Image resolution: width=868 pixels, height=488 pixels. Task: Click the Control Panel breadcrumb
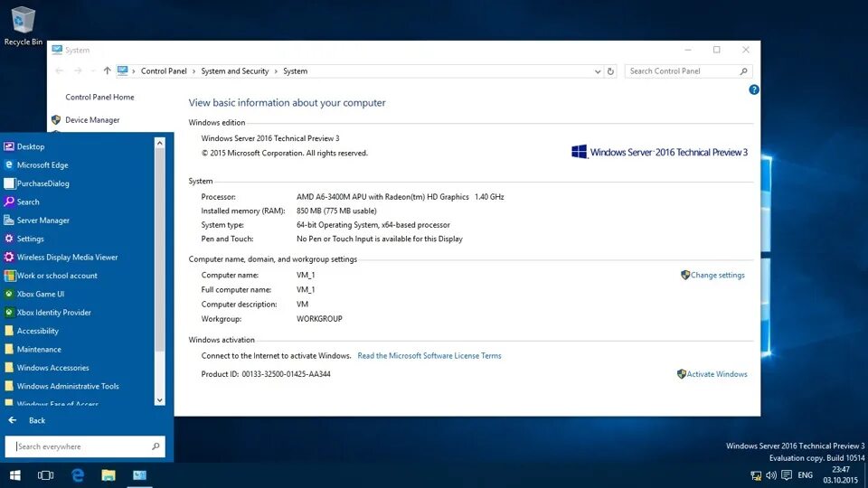(164, 71)
